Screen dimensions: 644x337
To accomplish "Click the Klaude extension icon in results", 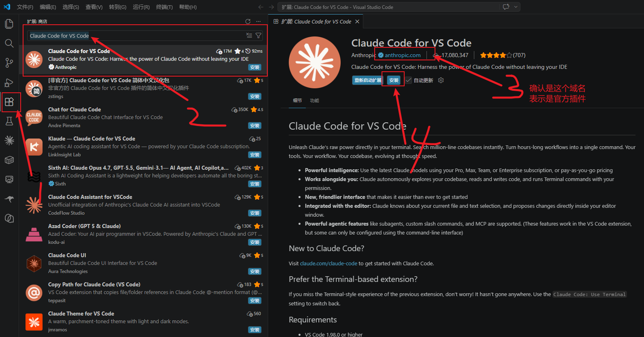I will pos(34,147).
